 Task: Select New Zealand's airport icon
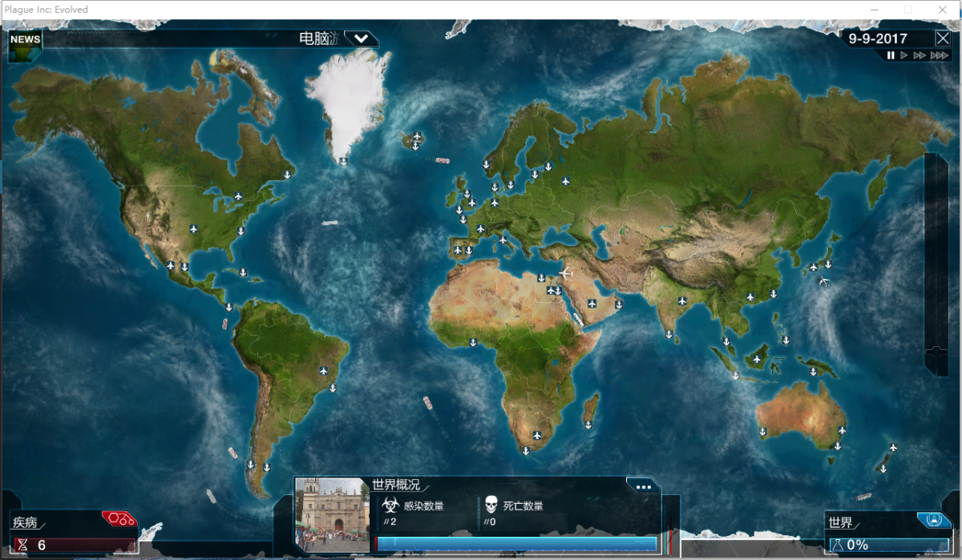[893, 448]
